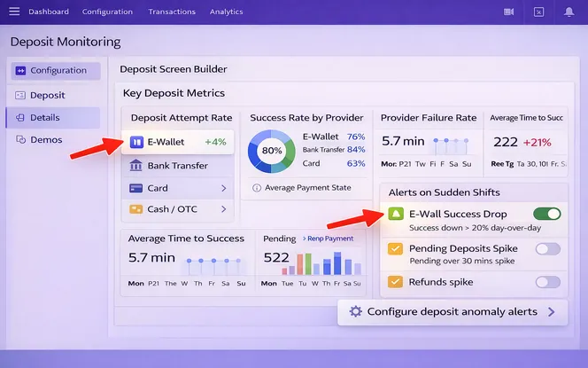Click the Cash / OTC icon
The width and height of the screenshot is (588, 368).
[x=135, y=209]
